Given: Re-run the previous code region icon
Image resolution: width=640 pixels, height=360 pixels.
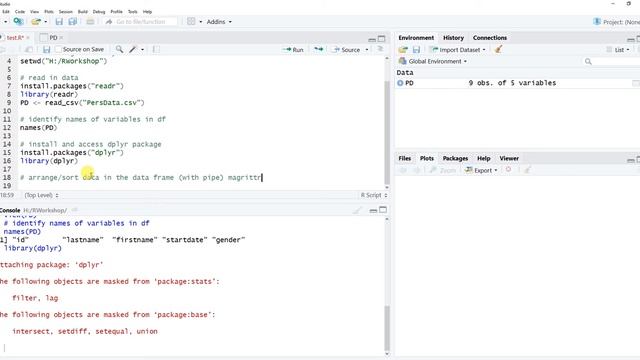Looking at the screenshot, I should point(318,49).
